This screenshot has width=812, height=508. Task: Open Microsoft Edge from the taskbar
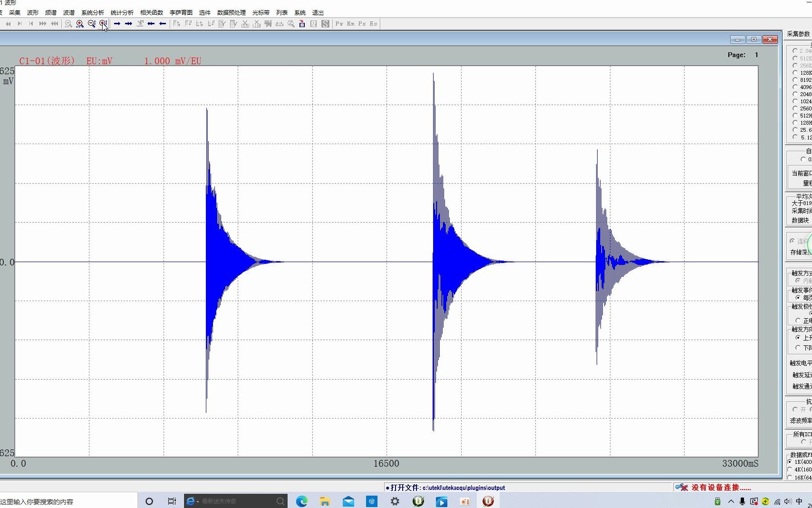(302, 501)
